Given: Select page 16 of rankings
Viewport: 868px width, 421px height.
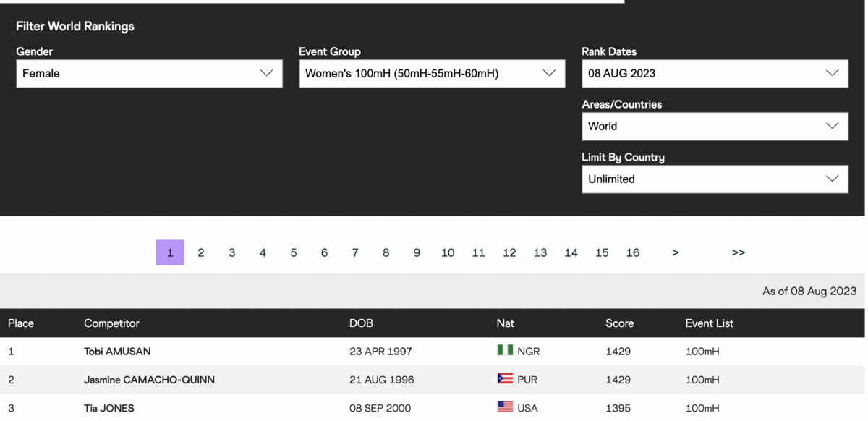Looking at the screenshot, I should 633,252.
